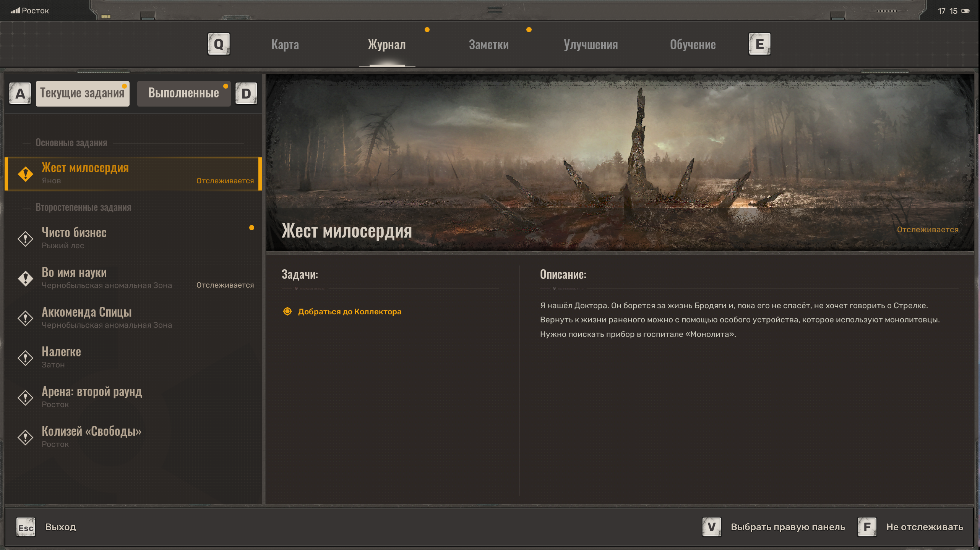Click the V key icon
Image resolution: width=980 pixels, height=550 pixels.
[712, 527]
